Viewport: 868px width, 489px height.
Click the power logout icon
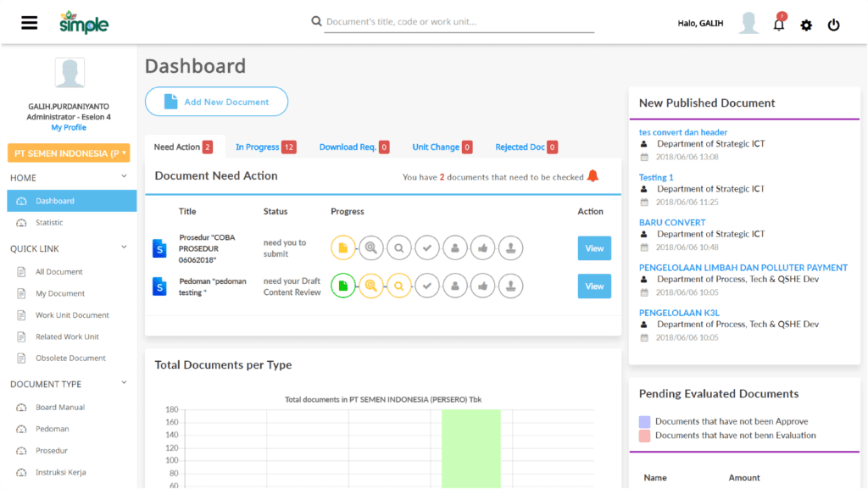pyautogui.click(x=833, y=25)
